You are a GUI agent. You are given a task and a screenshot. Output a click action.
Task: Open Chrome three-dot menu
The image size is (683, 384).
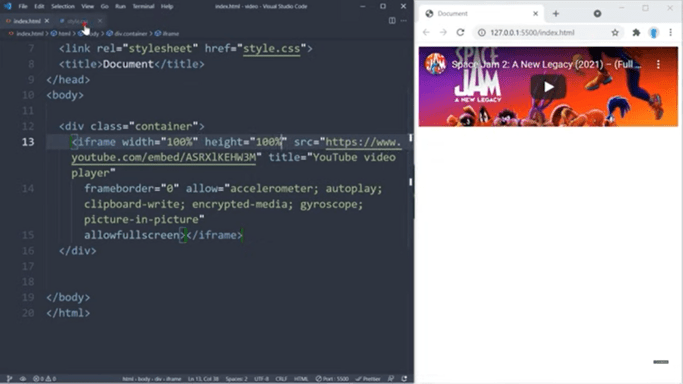(670, 33)
